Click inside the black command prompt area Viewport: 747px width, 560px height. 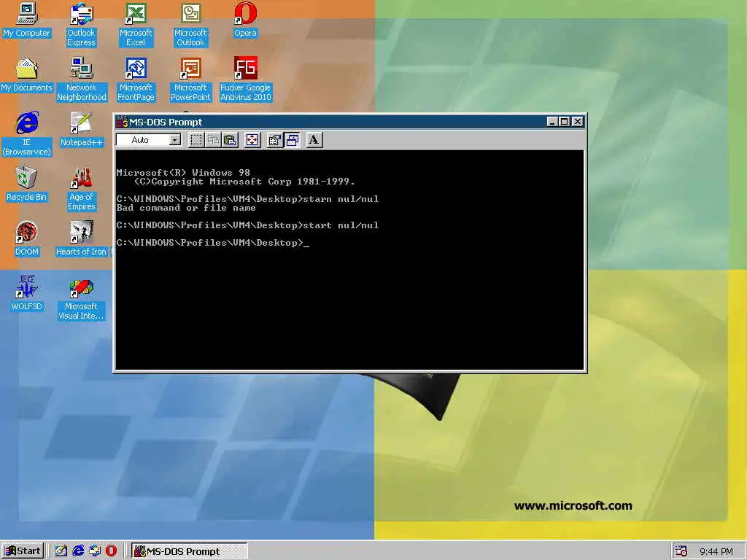(349, 260)
